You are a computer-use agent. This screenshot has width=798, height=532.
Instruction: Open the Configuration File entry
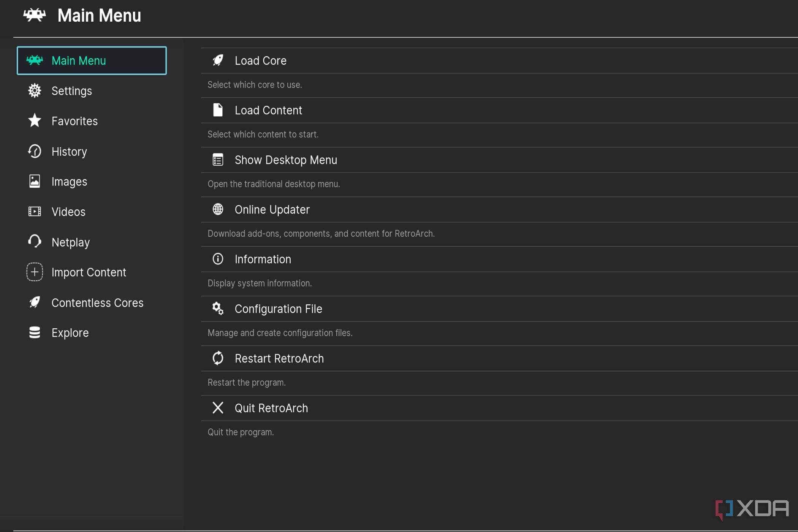(x=499, y=309)
